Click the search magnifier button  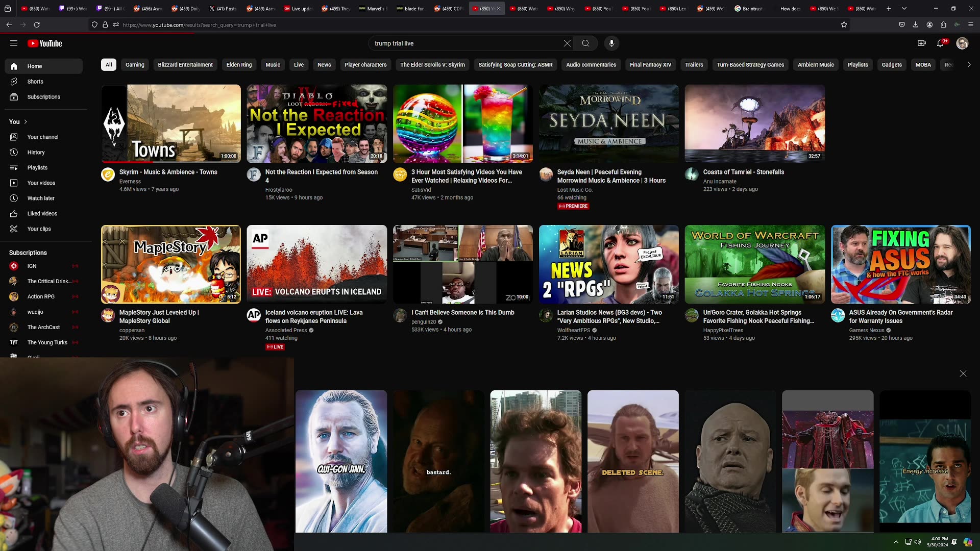(585, 43)
